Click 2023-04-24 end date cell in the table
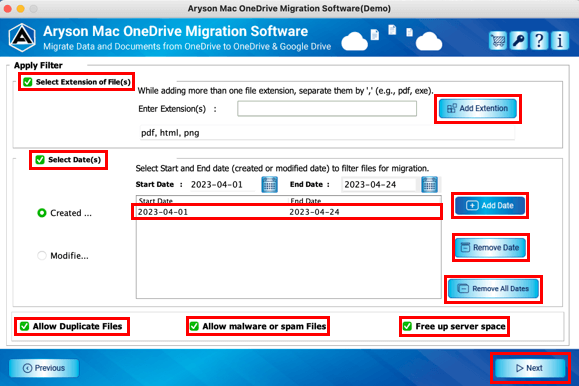This screenshot has height=386, width=579. [314, 212]
